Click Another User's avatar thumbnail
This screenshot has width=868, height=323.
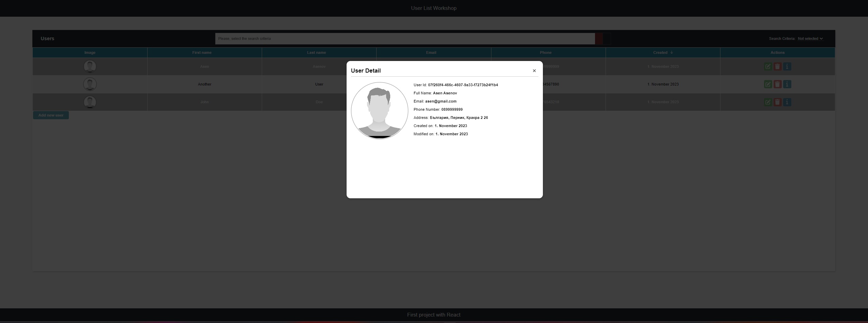pyautogui.click(x=90, y=84)
